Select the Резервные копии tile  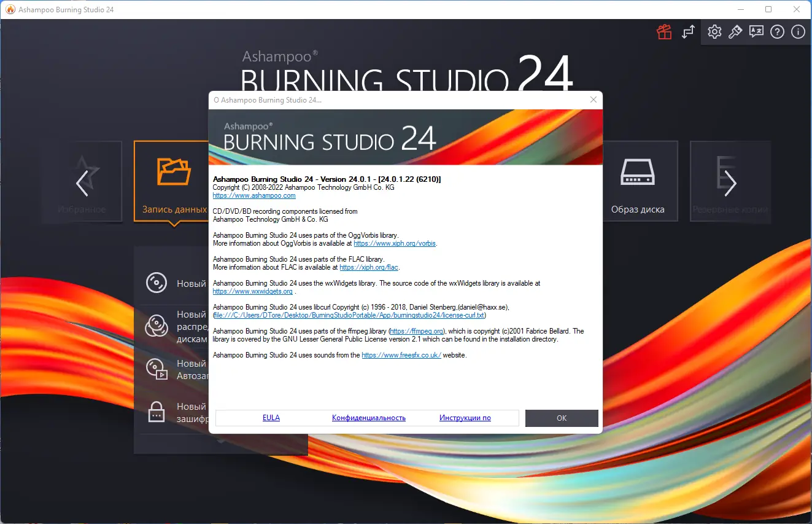pos(729,181)
